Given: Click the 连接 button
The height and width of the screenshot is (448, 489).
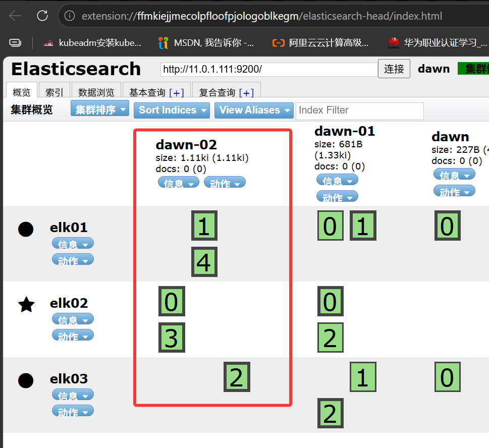Looking at the screenshot, I should point(394,69).
